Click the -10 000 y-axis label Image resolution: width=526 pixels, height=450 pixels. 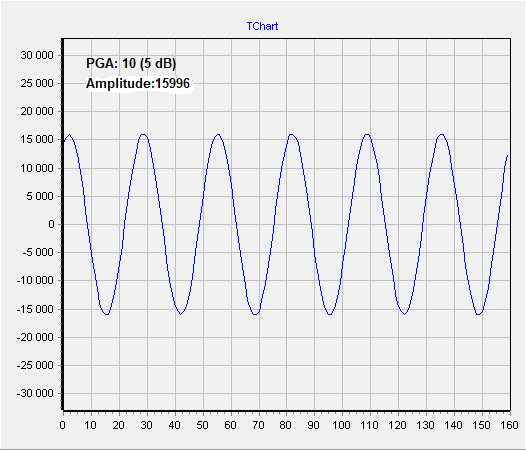click(x=35, y=281)
